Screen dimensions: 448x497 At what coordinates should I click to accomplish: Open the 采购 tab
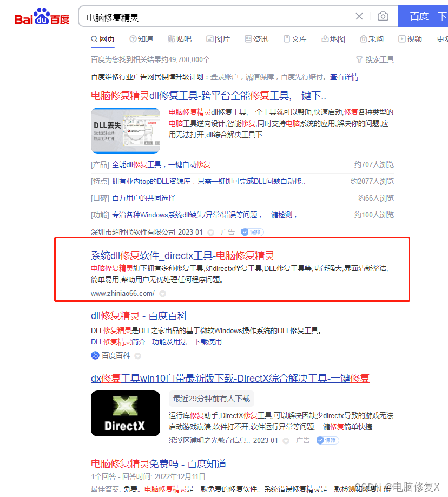372,39
